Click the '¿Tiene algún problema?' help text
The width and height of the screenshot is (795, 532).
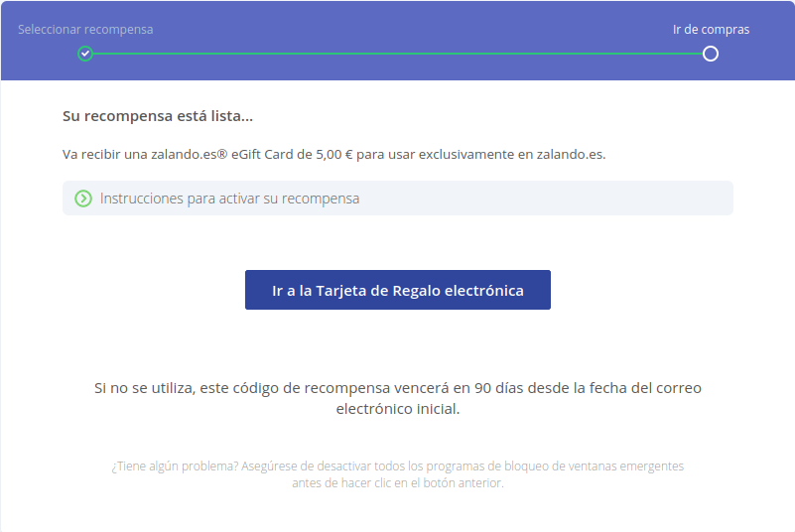pos(397,474)
